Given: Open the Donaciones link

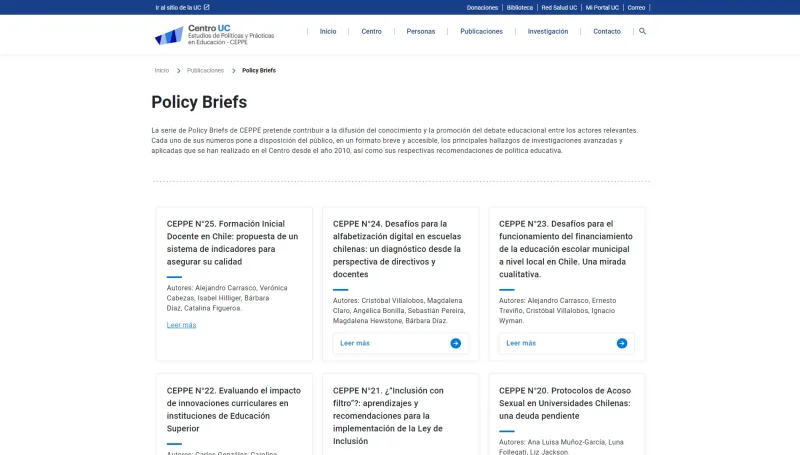Looking at the screenshot, I should click(x=482, y=8).
